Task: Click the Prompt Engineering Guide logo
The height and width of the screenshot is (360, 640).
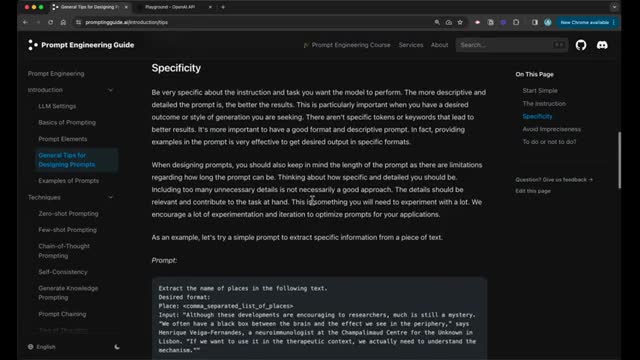Action: (x=81, y=45)
